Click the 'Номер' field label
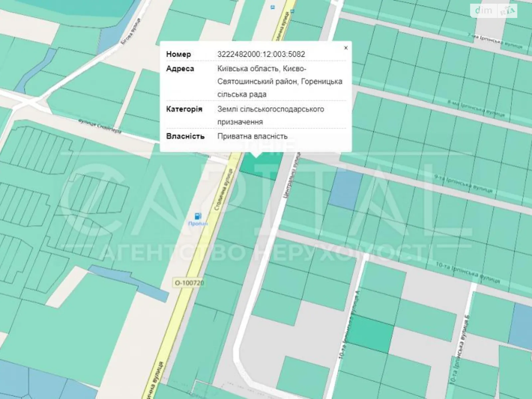 click(179, 54)
